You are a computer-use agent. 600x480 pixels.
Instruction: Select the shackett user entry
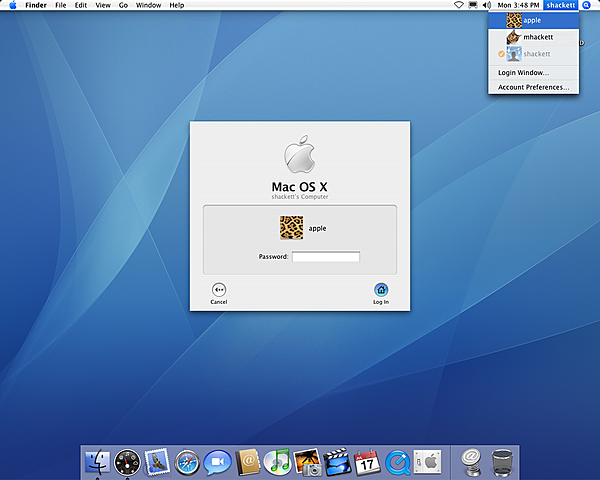[x=533, y=54]
